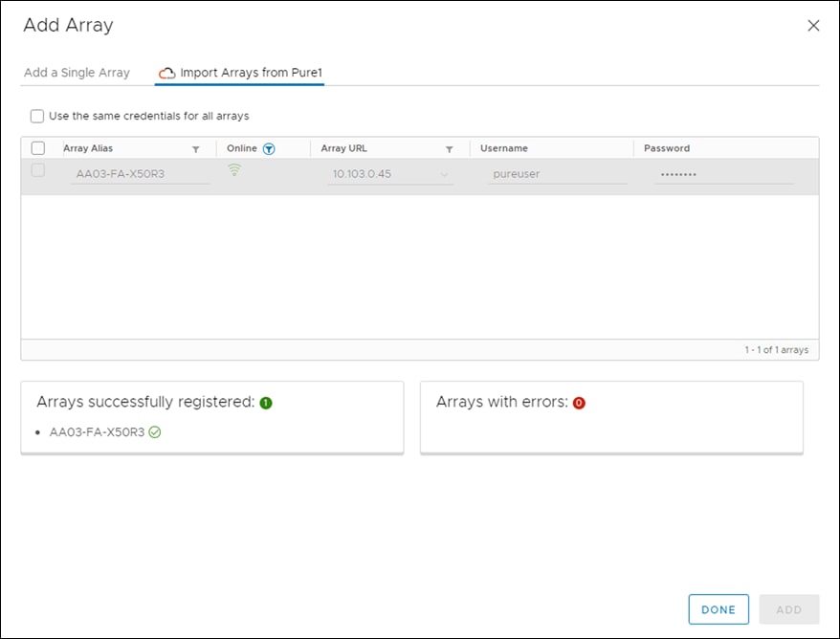Click the filter funnel on Array URL column
The height and width of the screenshot is (639, 840).
click(x=450, y=148)
